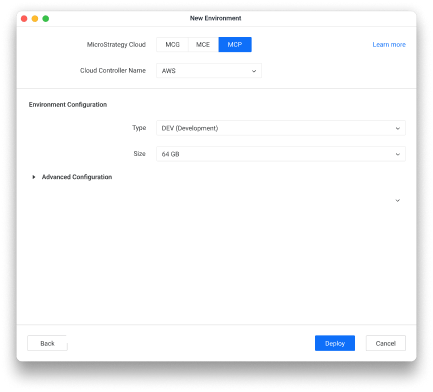
Task: Select the MCE cloud option
Action: click(x=203, y=45)
